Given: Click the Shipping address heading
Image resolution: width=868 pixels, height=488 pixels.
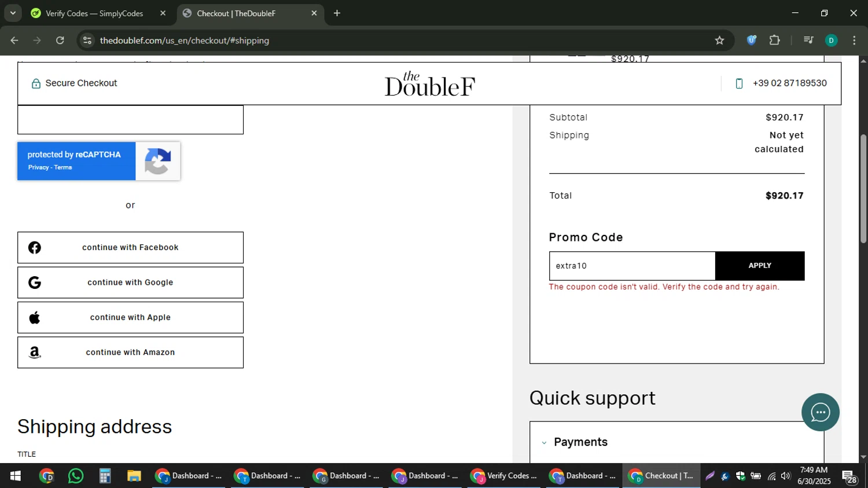Looking at the screenshot, I should (x=95, y=427).
